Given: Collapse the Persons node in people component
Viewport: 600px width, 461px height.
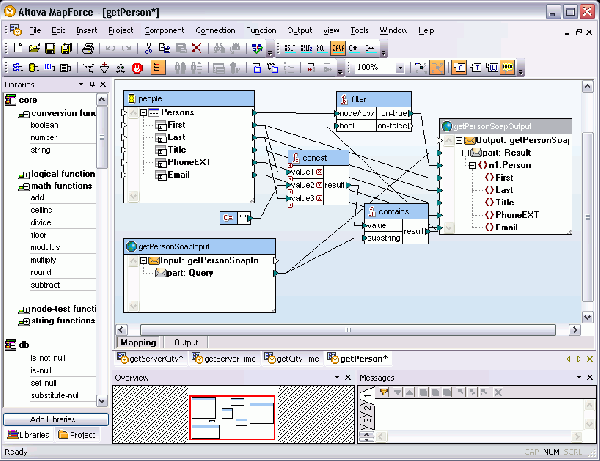Looking at the screenshot, I should tap(143, 113).
